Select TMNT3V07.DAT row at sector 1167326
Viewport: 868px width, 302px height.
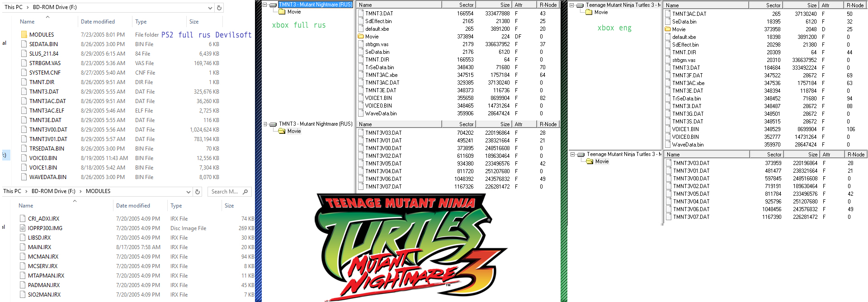point(458,187)
